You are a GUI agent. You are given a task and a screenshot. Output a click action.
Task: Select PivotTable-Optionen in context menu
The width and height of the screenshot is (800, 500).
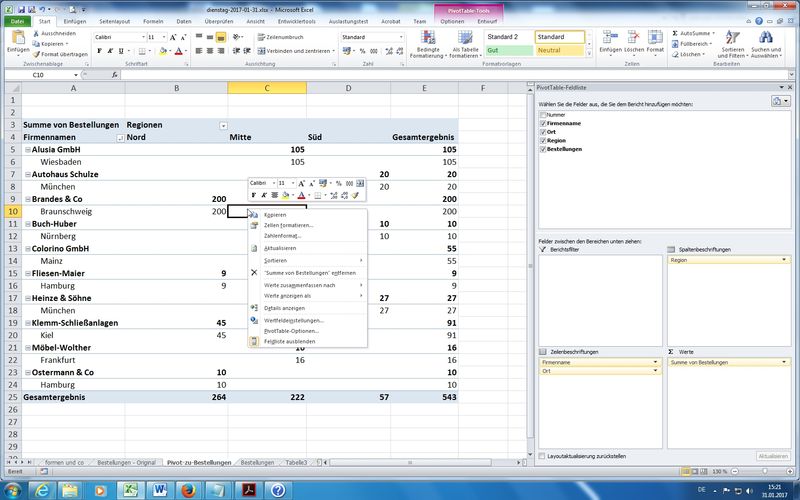(291, 330)
